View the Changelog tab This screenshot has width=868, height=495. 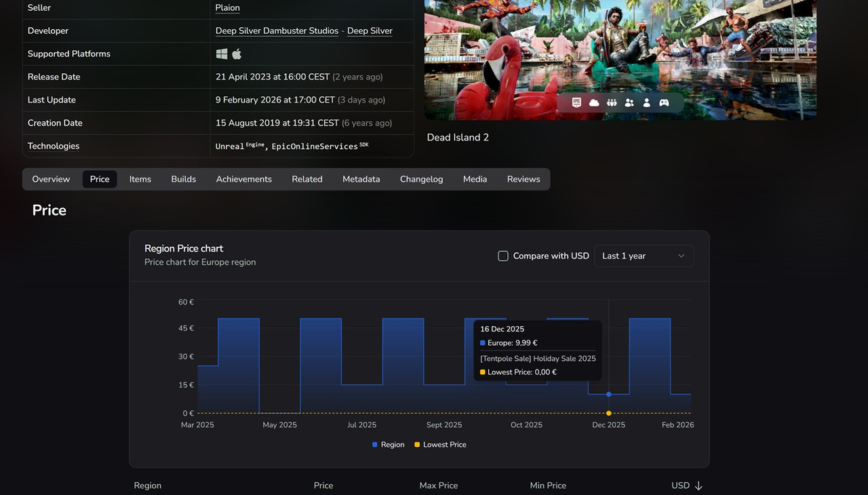tap(421, 179)
